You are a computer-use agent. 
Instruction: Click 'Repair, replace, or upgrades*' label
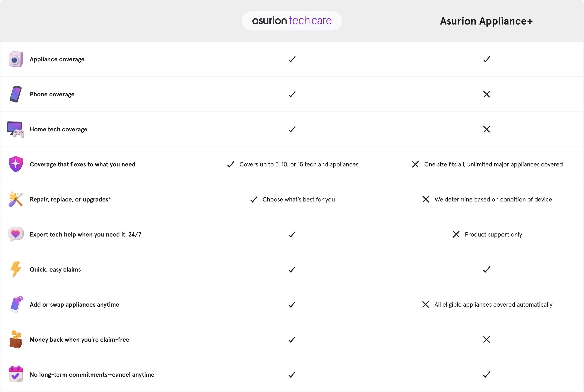click(70, 200)
